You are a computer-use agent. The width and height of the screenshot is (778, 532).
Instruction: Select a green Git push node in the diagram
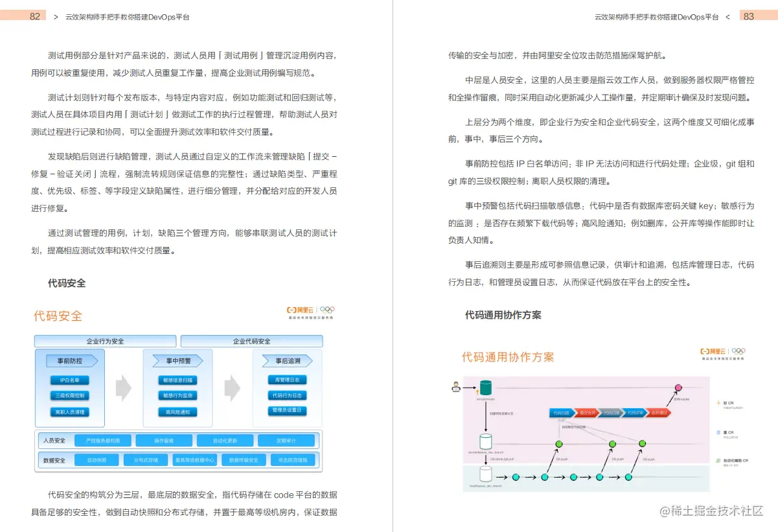559,444
